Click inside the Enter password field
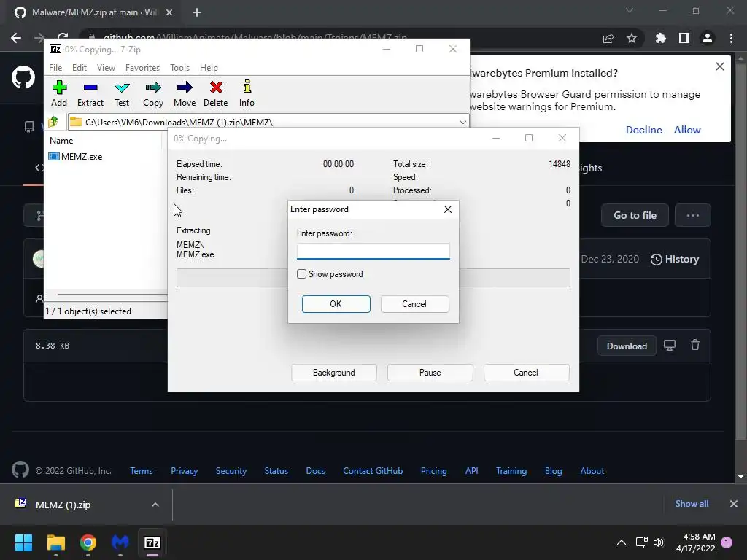 tap(373, 251)
